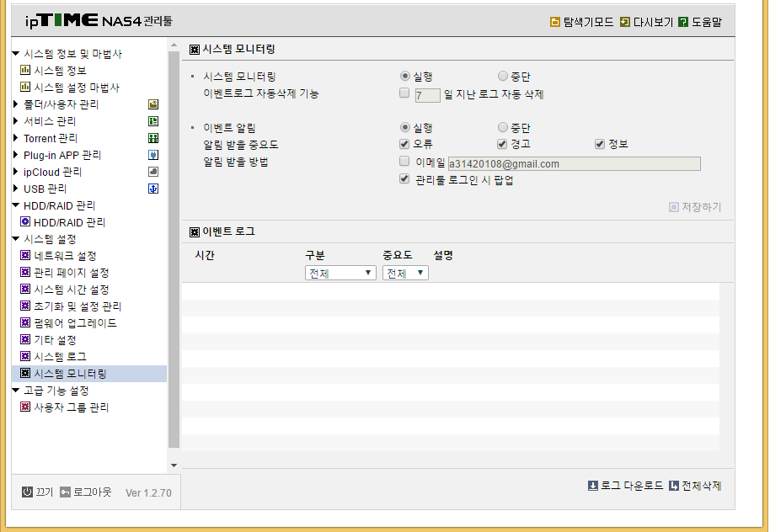This screenshot has width=770, height=532.
Task: Toggle 관리툴 로그인 시 팝업 checkbox
Action: [404, 179]
